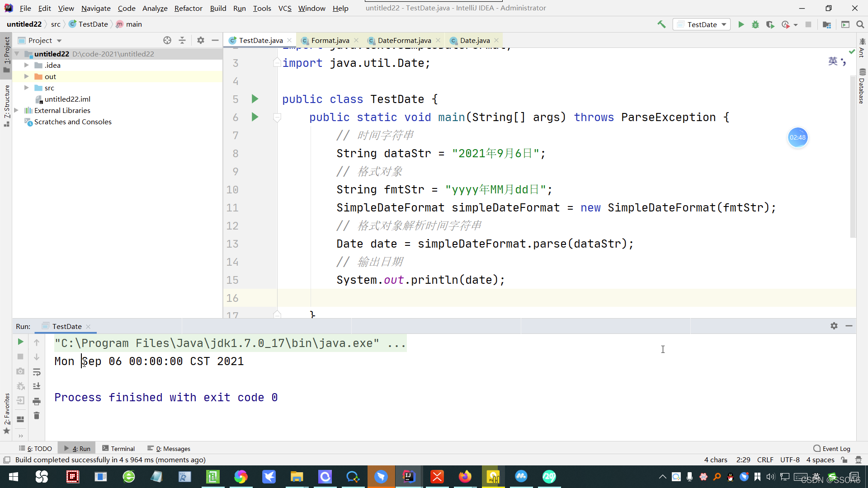Open the Event Log

(832, 448)
